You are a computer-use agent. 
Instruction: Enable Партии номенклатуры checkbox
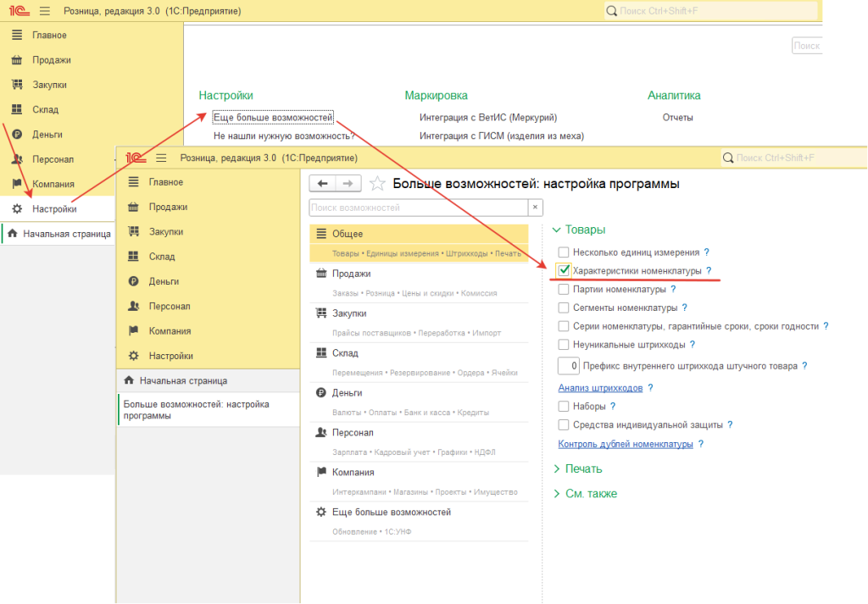pos(564,289)
